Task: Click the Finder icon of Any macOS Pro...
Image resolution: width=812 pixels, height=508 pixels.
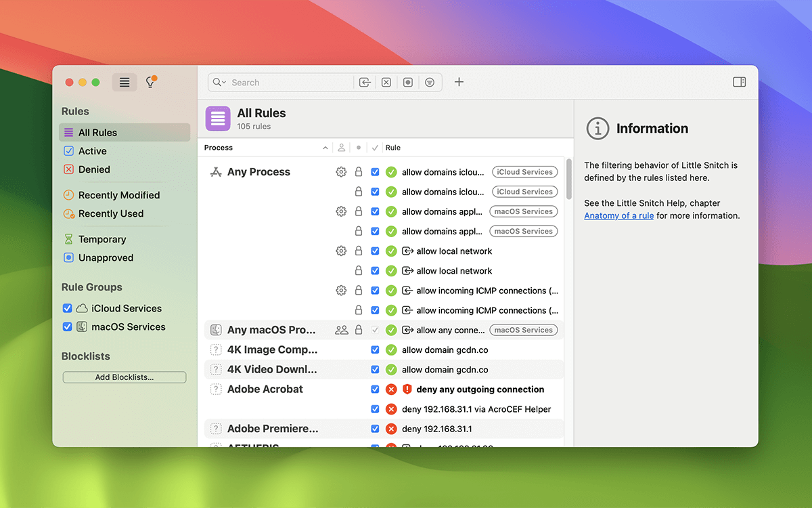Action: pyautogui.click(x=216, y=330)
